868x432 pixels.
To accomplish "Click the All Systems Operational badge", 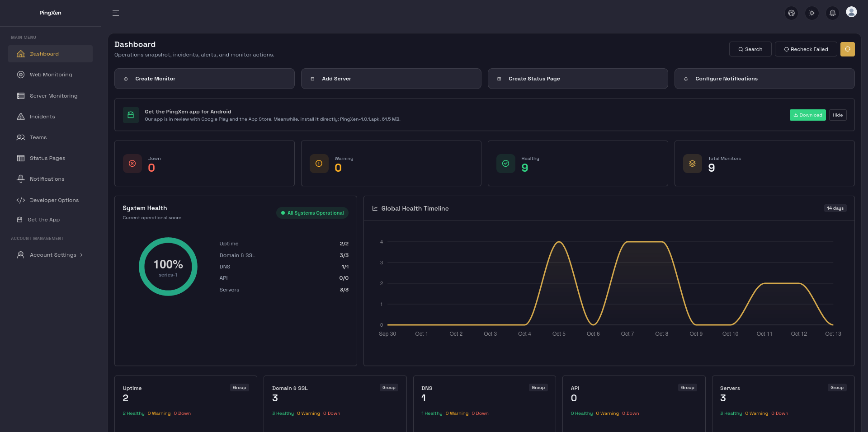I will [312, 213].
